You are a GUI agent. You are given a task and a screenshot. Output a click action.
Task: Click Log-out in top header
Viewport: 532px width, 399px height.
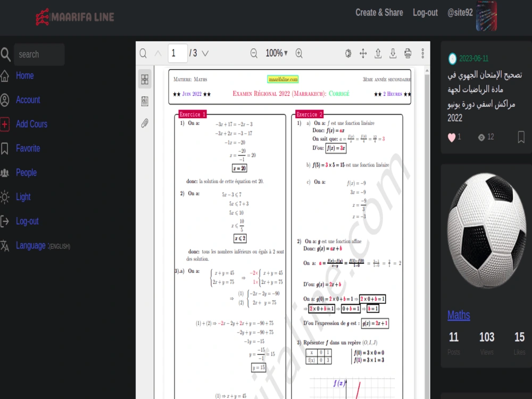[x=425, y=13]
